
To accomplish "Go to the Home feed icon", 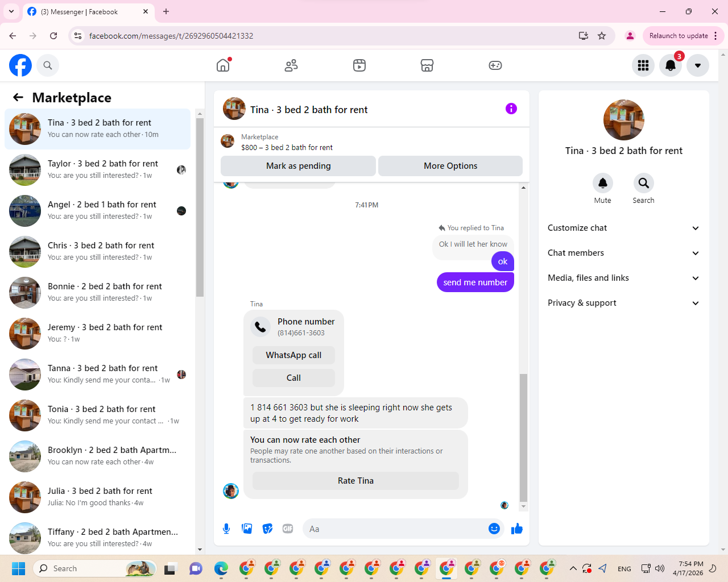I will pos(223,65).
